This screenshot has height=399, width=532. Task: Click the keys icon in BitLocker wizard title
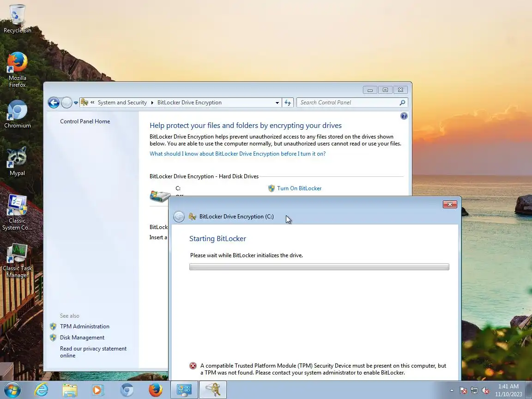point(193,217)
